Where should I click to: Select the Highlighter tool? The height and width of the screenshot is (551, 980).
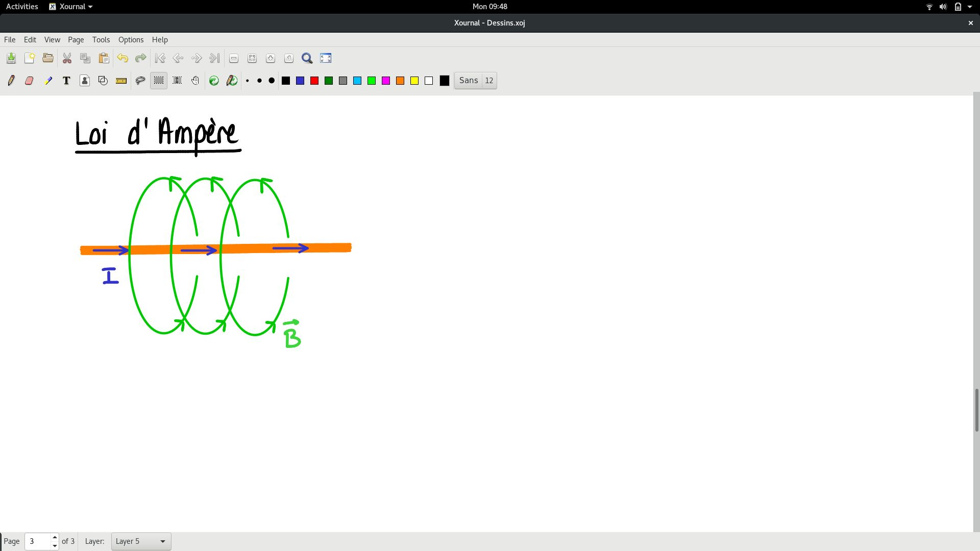coord(48,81)
